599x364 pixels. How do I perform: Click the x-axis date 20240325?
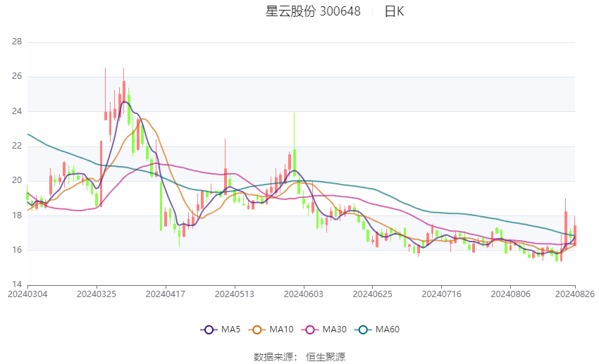click(x=97, y=294)
